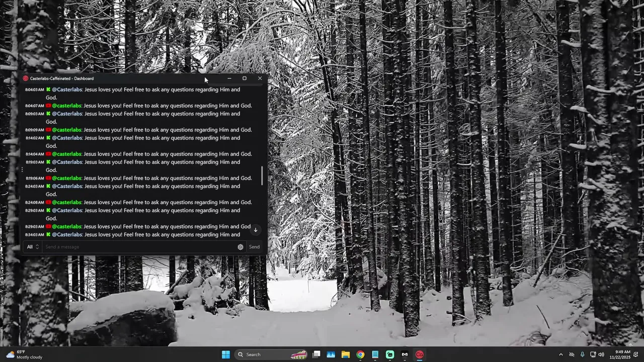Click the 8:09:09 AM timestamp
This screenshot has width=644, height=362.
[x=35, y=130]
